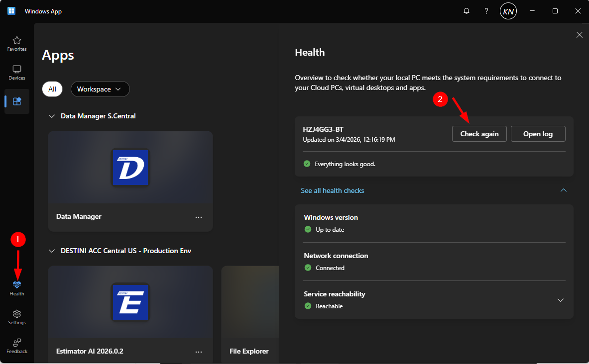Open the Health page from the sidebar
Image resolution: width=589 pixels, height=364 pixels.
point(17,288)
